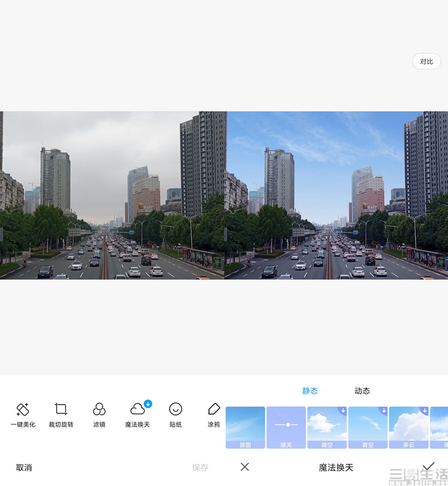Image resolution: width=448 pixels, height=486 pixels.
Task: Tap the blue-sky edited photo preview
Action: (x=336, y=195)
